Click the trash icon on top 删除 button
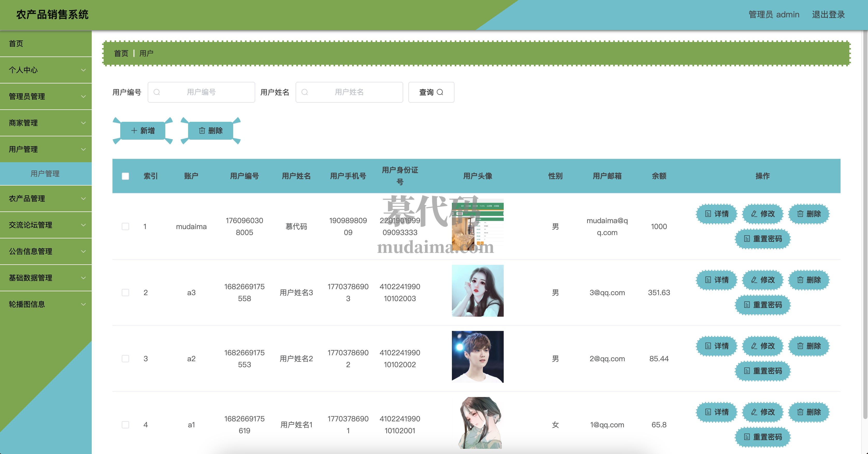 [202, 131]
